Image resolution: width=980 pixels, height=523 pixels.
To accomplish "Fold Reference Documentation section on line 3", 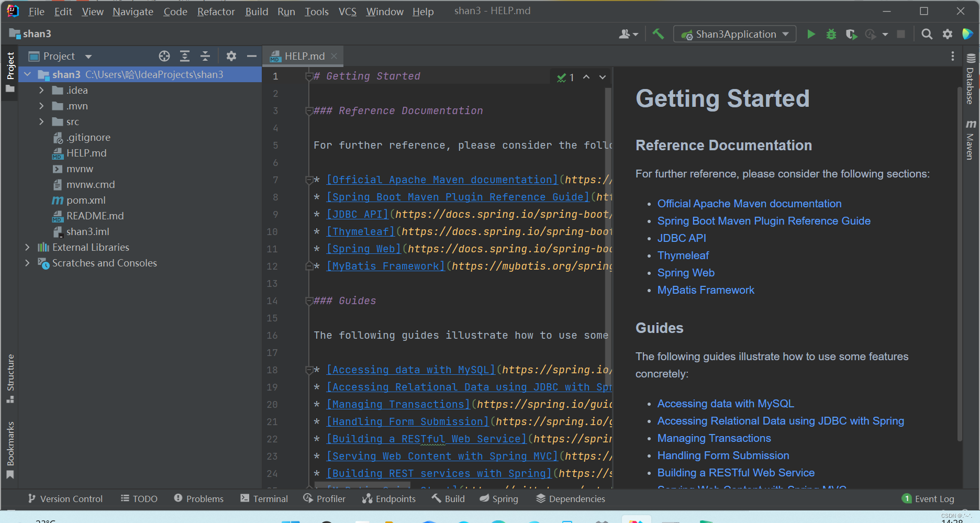I will pos(309,111).
